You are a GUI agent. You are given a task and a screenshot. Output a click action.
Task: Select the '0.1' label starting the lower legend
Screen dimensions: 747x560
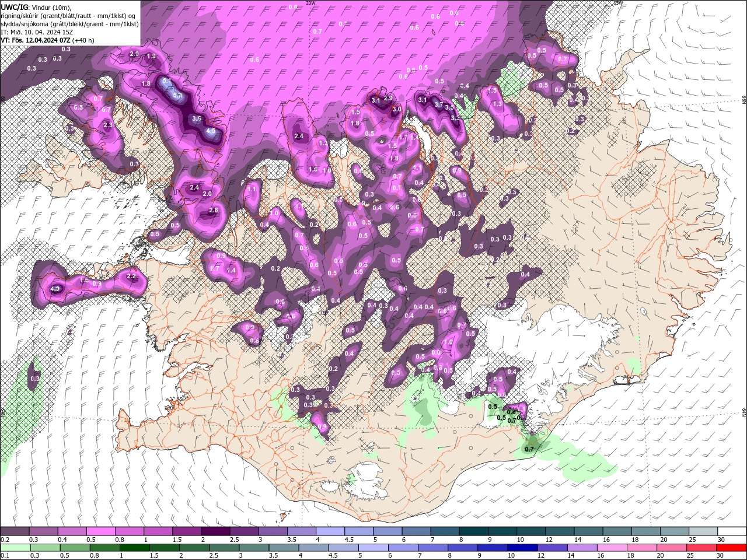pos(5,556)
